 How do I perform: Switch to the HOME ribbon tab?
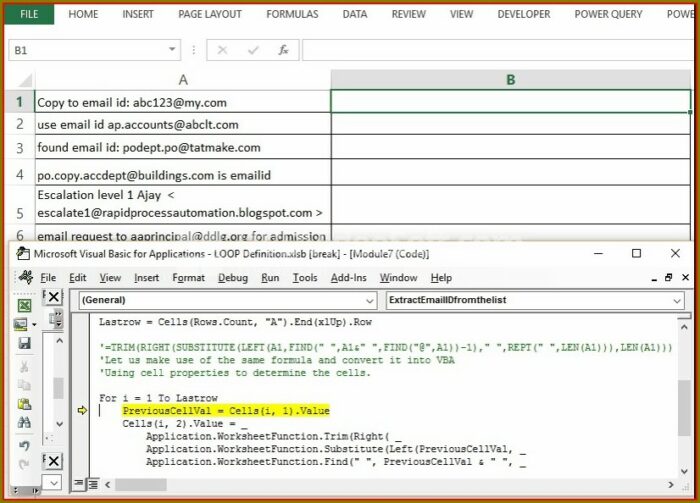tap(83, 14)
